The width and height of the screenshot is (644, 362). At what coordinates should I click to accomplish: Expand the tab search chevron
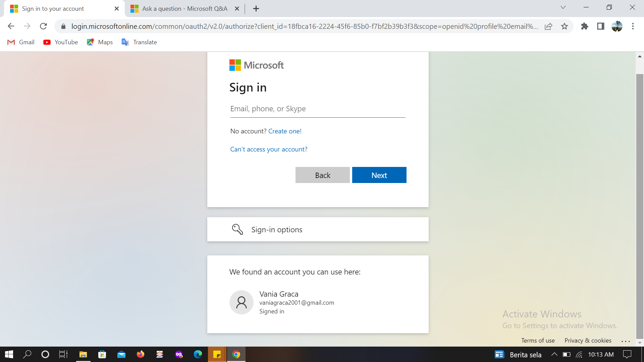[563, 7]
